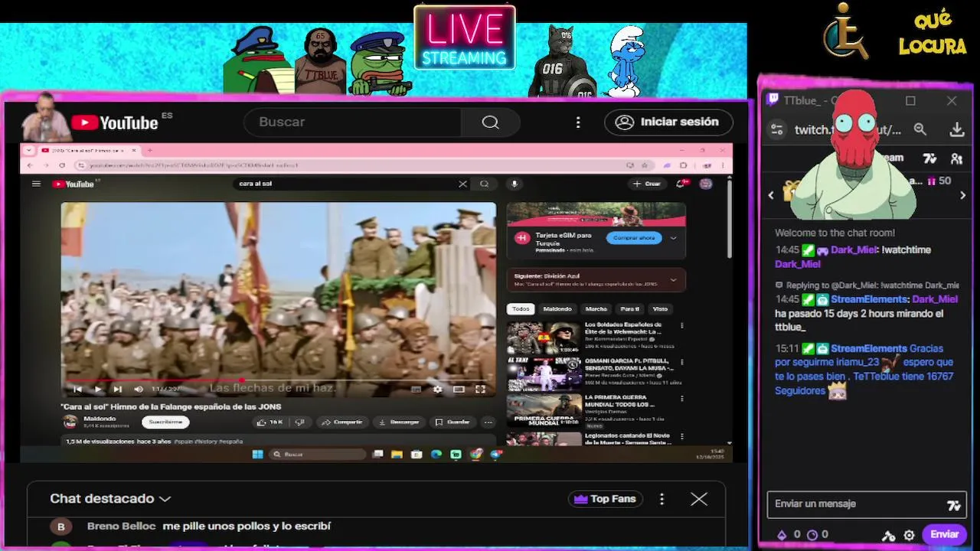The image size is (980, 551).
Task: Reload the browser page
Action: [61, 165]
